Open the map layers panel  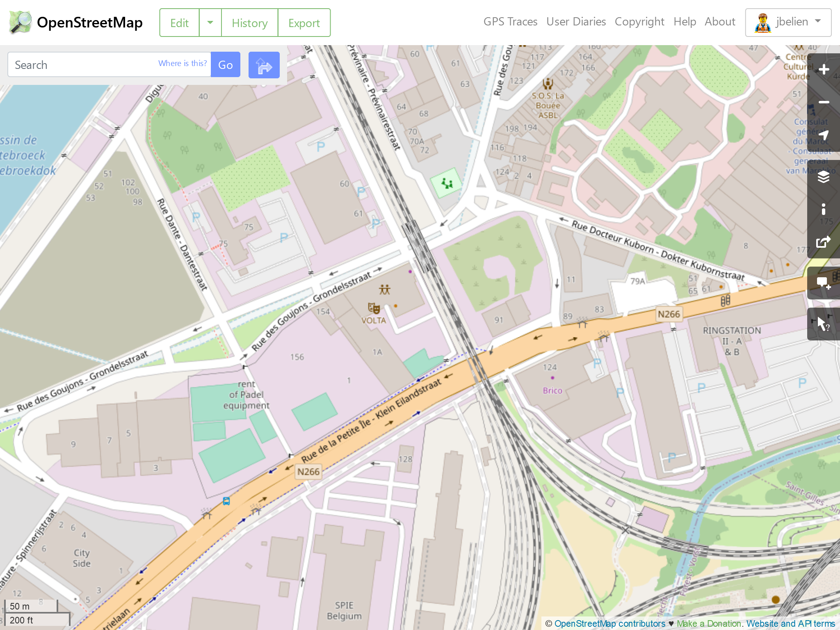pos(823,177)
